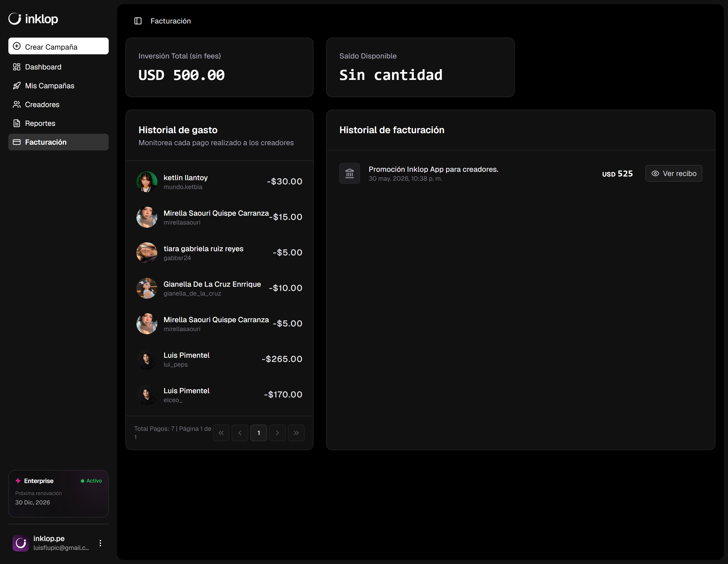
Task: Click the '30 Dic, 2026' renewal date
Action: (33, 502)
